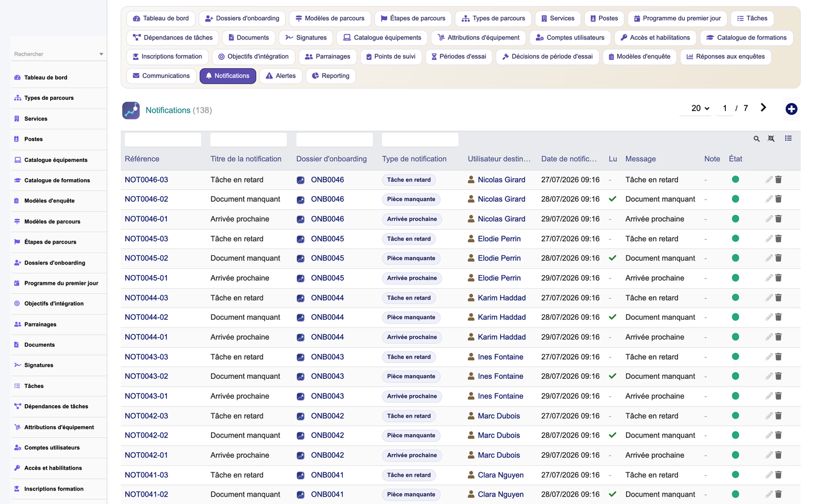Open the Périodes d'essai tab
815x504 pixels.
(459, 57)
